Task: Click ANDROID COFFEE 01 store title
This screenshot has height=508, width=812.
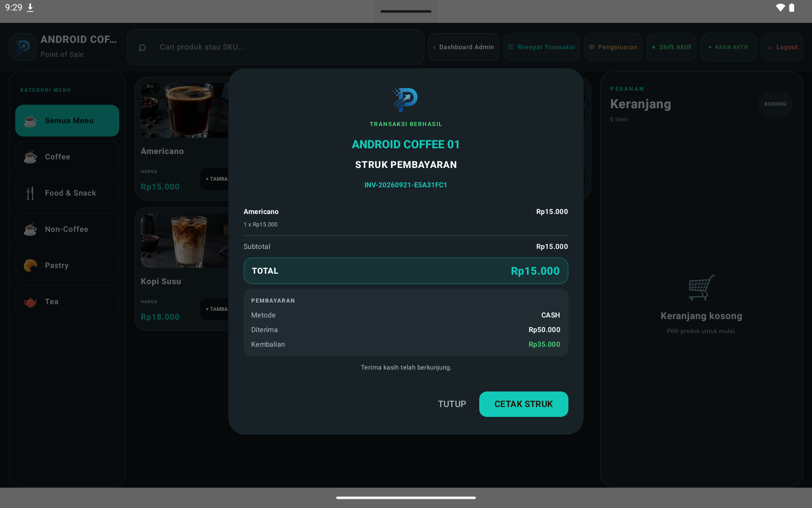Action: [x=406, y=144]
